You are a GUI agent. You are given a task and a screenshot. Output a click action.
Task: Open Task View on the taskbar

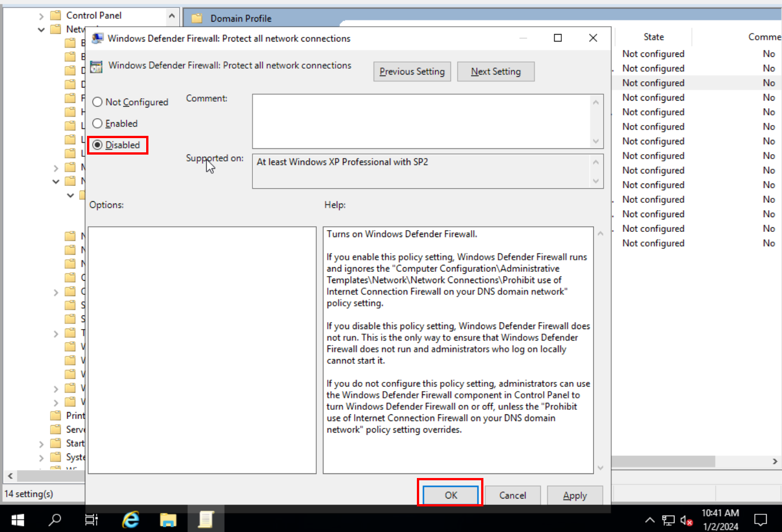click(x=92, y=519)
